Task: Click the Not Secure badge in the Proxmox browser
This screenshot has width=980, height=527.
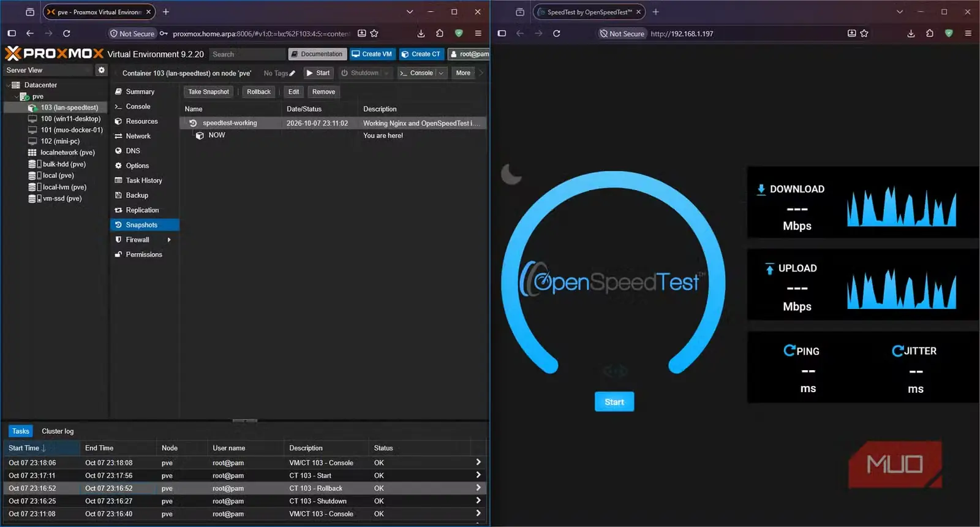Action: 132,34
